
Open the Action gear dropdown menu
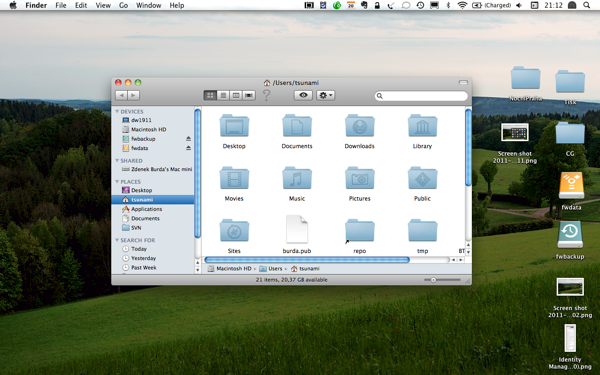[x=326, y=95]
